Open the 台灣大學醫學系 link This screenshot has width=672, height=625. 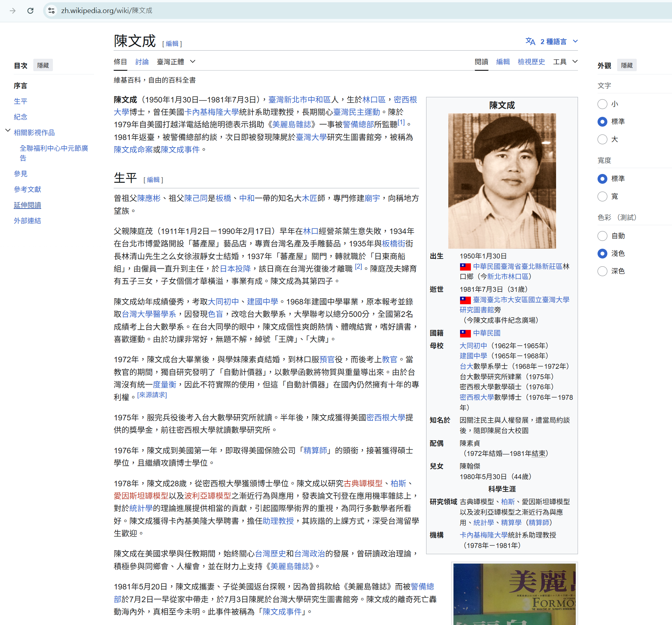point(149,314)
